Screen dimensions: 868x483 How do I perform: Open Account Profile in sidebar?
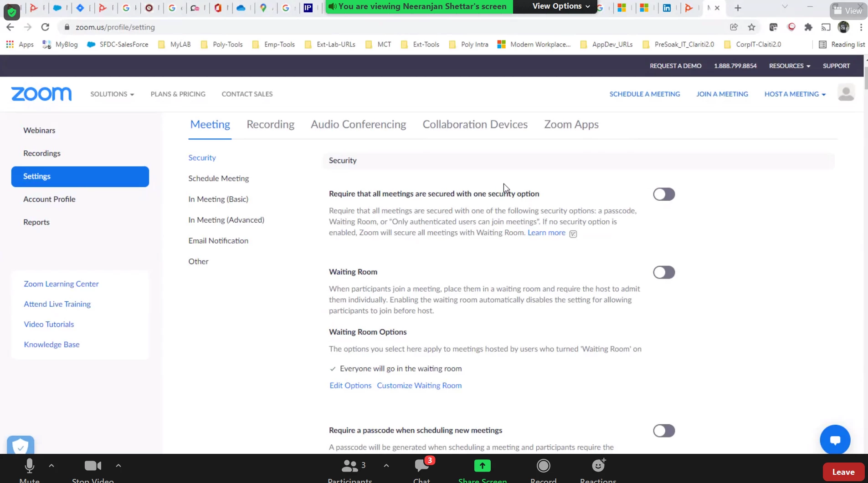coord(49,199)
